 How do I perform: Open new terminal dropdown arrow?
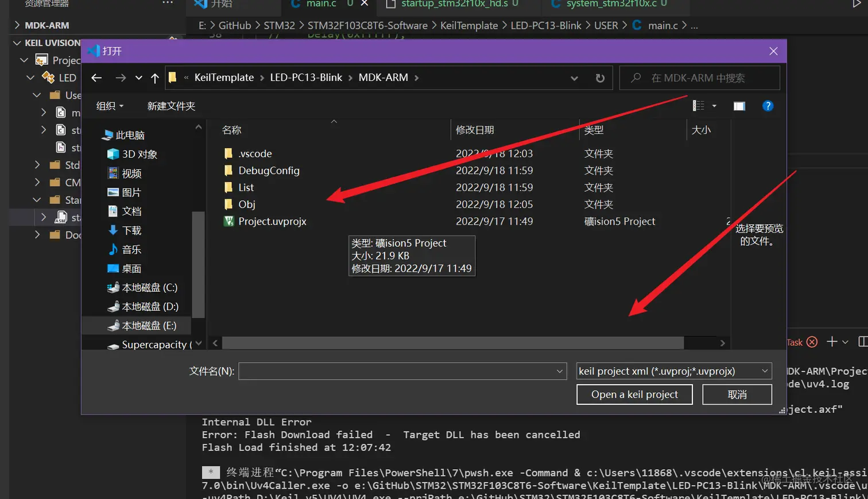pyautogui.click(x=845, y=342)
